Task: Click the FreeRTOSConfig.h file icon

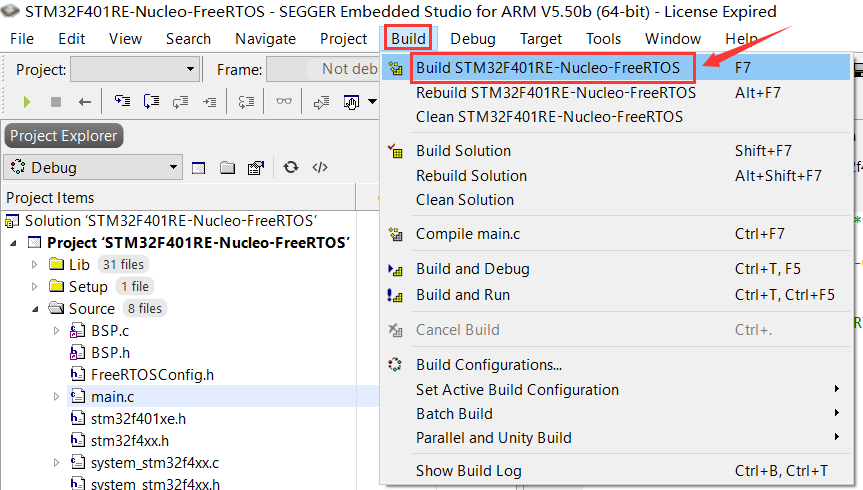Action: (x=78, y=375)
